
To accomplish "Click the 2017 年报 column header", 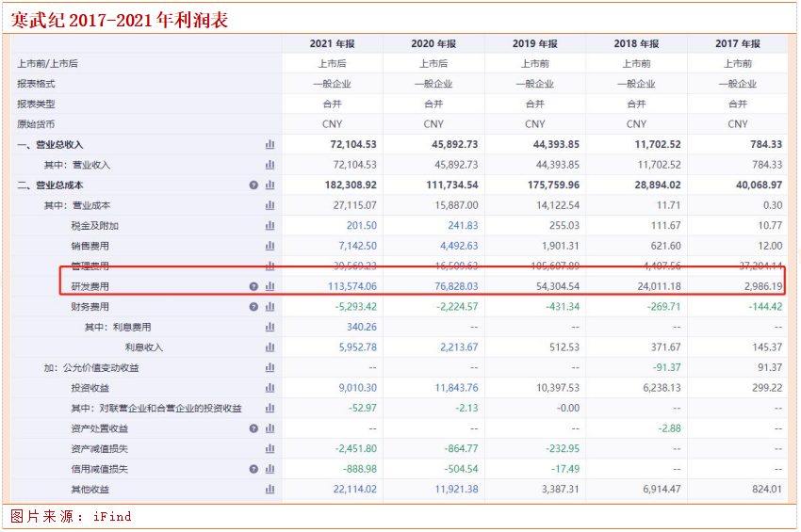I will [x=737, y=43].
